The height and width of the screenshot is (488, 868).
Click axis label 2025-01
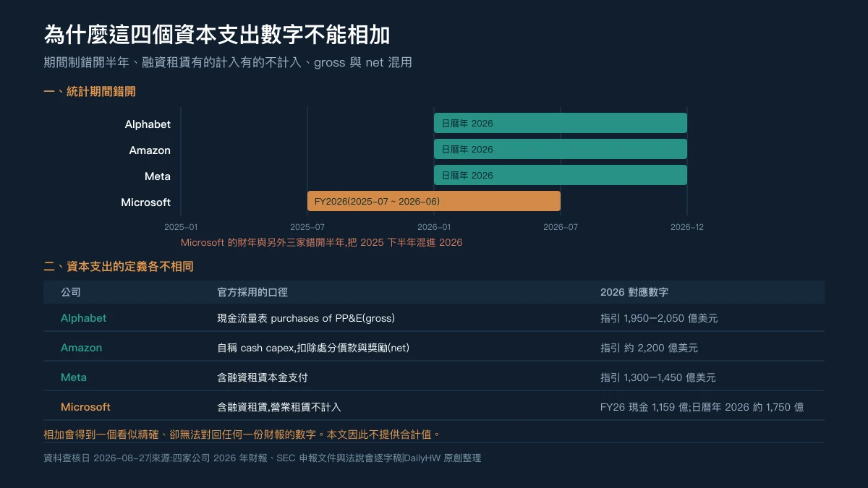[181, 227]
